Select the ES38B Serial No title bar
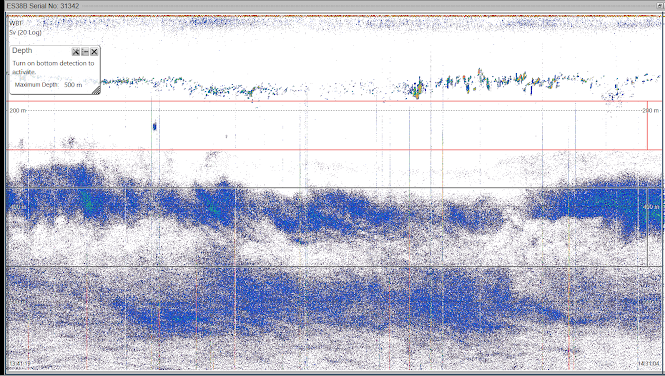This screenshot has height=376, width=665. click(332, 6)
